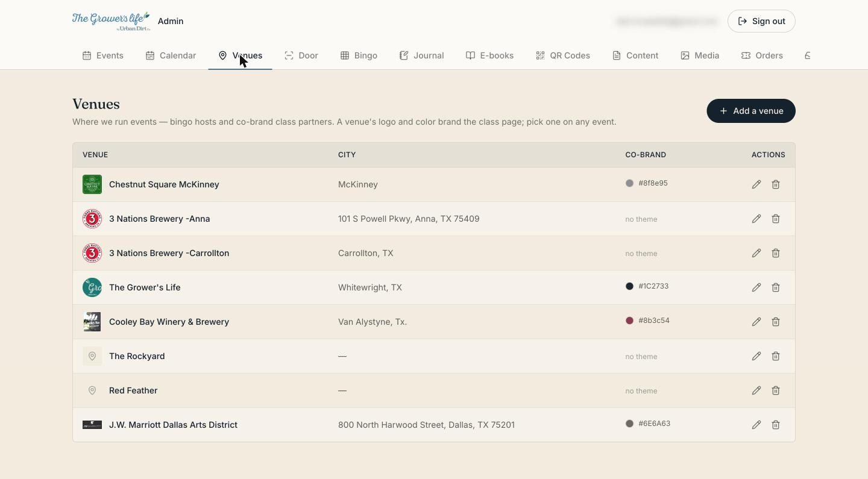868x479 pixels.
Task: Click the 800 North Harwood Street address
Action: [x=426, y=425]
